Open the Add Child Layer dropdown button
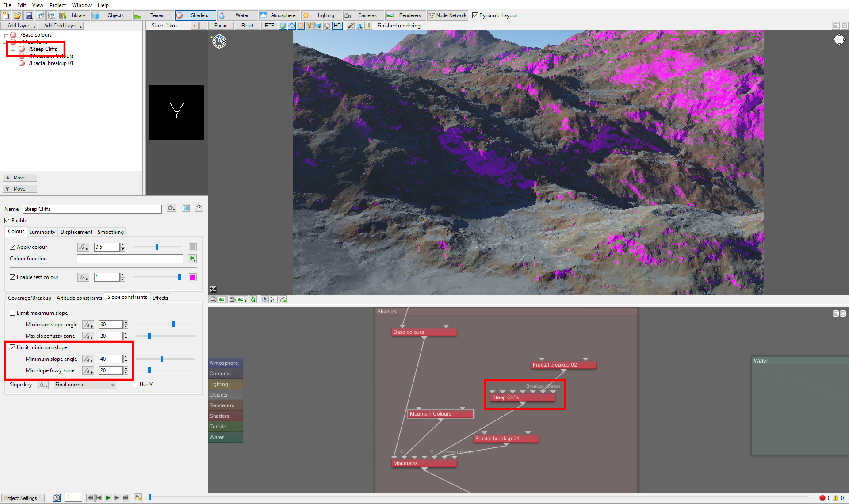This screenshot has width=849, height=504. pos(61,26)
